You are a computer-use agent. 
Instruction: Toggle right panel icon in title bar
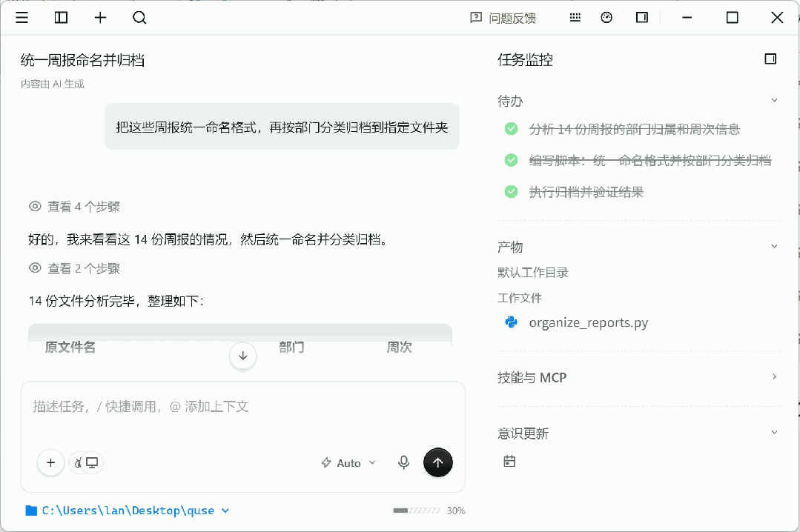pyautogui.click(x=642, y=18)
